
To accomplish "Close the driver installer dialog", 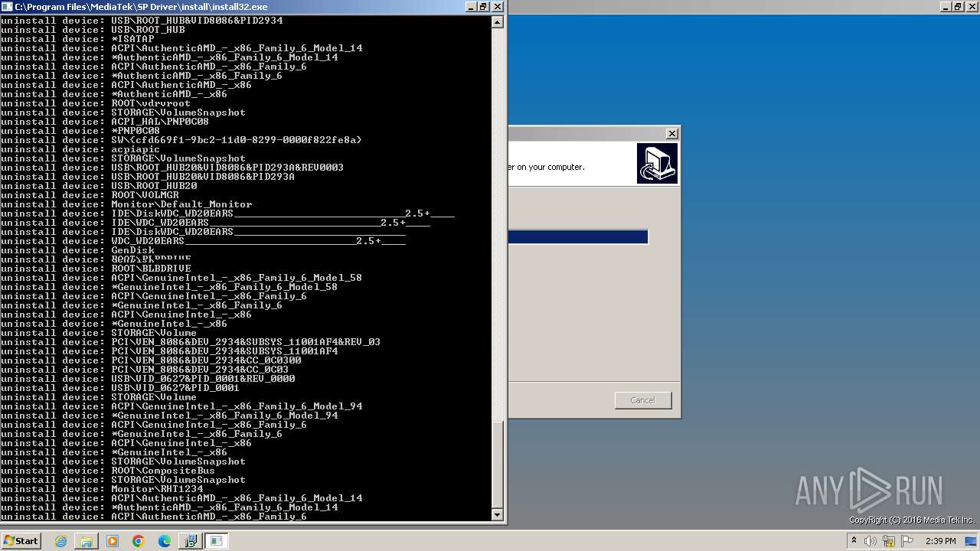I will (x=671, y=133).
